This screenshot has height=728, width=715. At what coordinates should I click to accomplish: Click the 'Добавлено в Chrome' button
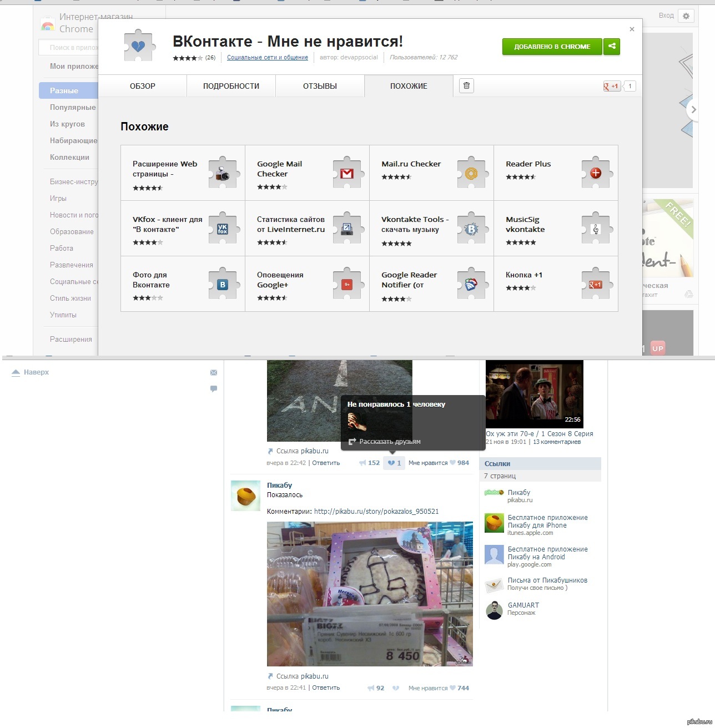(x=552, y=47)
